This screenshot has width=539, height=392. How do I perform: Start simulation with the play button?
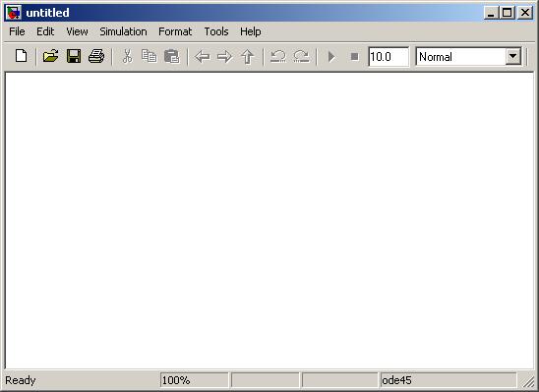tap(331, 57)
